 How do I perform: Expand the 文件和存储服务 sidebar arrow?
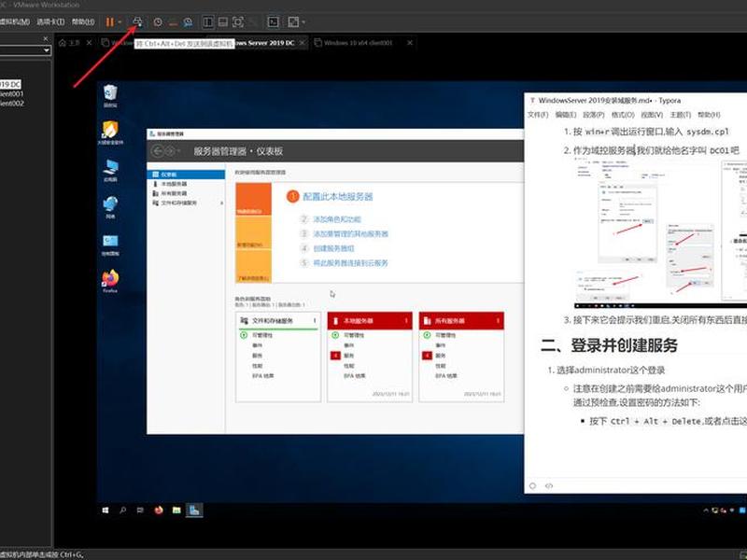click(221, 203)
